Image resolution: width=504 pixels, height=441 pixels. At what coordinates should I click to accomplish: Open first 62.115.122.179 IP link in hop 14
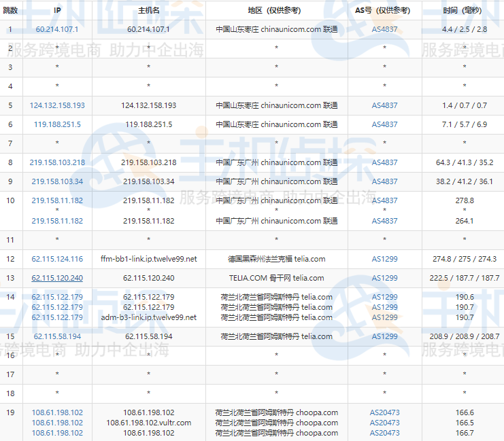[57, 297]
